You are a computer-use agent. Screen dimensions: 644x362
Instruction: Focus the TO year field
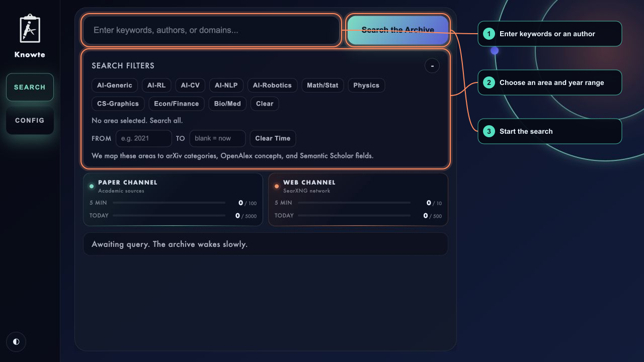[x=217, y=138]
